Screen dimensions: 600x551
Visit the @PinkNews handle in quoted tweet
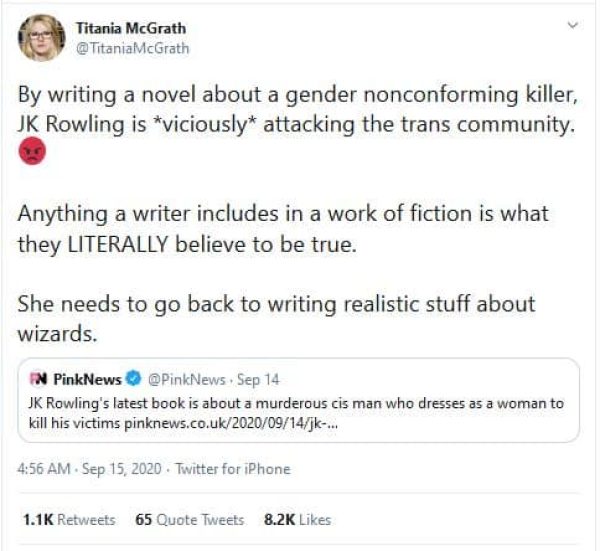point(184,380)
